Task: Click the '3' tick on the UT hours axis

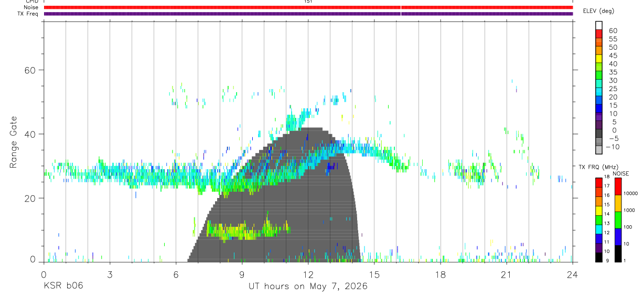Action: coord(110,274)
